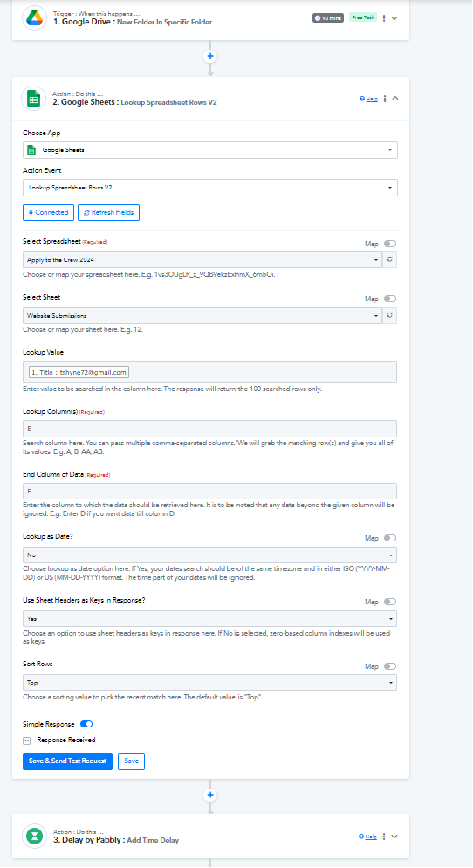
Task: Open three-dot menu on Google Sheets step
Action: coord(385,99)
